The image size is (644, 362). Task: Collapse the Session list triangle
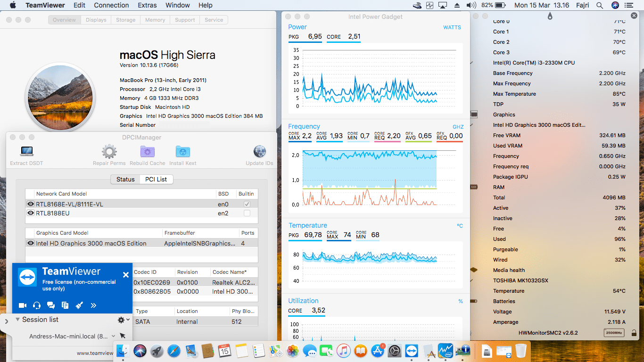click(x=17, y=320)
